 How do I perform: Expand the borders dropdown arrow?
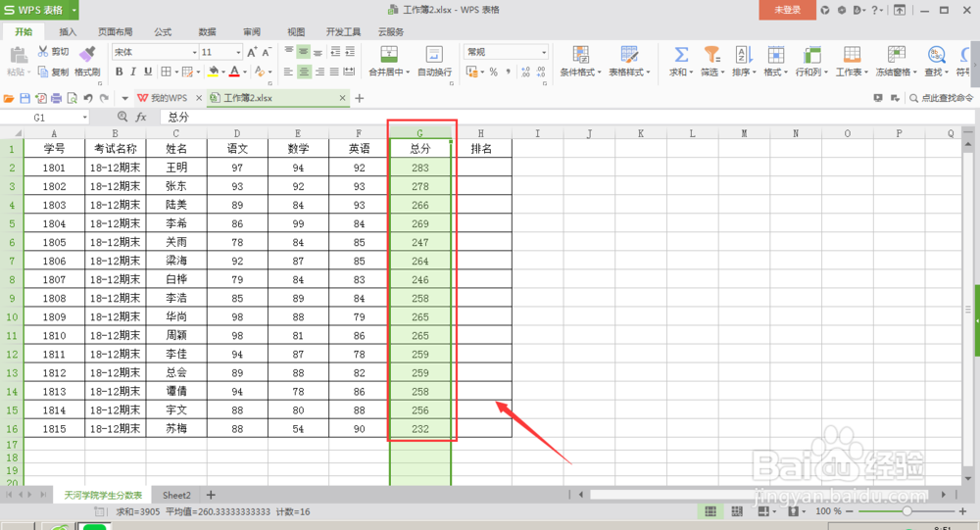click(x=176, y=72)
